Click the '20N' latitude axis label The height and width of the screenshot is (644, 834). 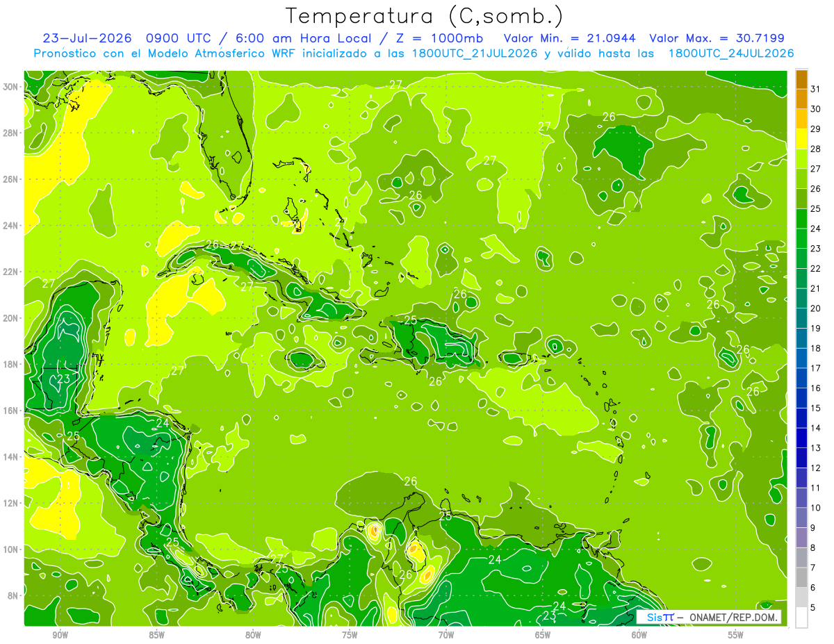(x=12, y=318)
